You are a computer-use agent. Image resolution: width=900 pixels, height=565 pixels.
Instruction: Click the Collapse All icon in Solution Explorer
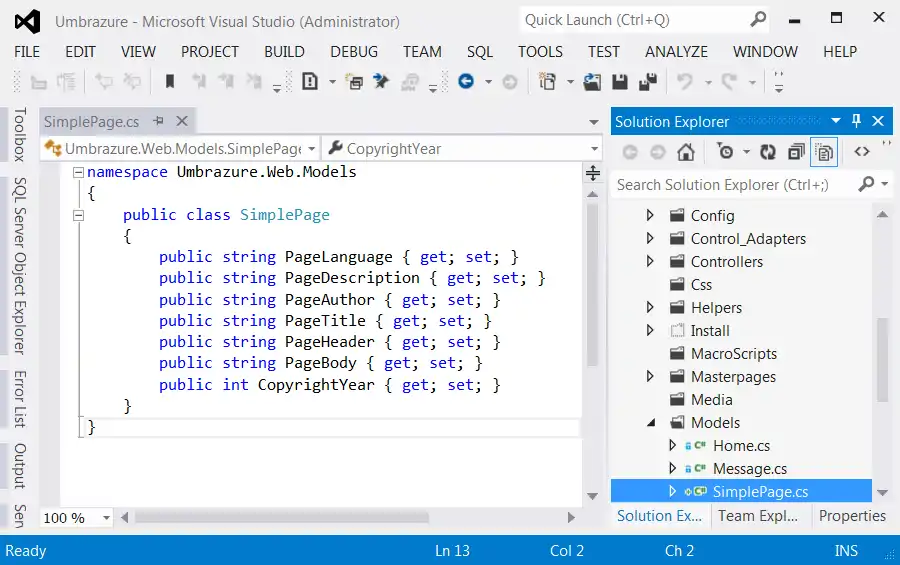pyautogui.click(x=796, y=152)
